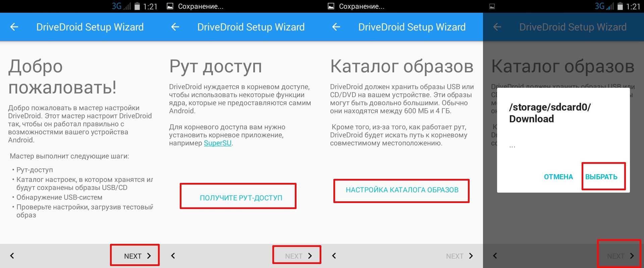Select the "..." parent folder entry
Viewport: 644px width, 268px height.
(x=512, y=146)
